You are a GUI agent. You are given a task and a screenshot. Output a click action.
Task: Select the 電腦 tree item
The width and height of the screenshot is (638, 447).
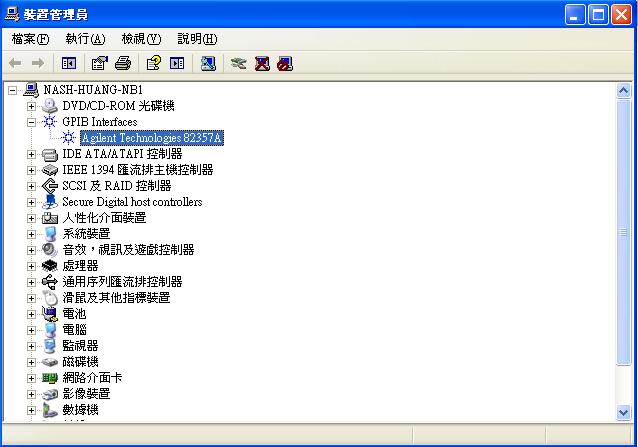point(74,330)
